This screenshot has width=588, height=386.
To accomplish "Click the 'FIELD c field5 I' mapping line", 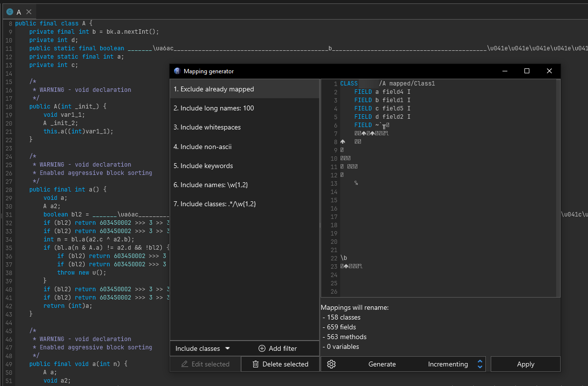I will 382,108.
